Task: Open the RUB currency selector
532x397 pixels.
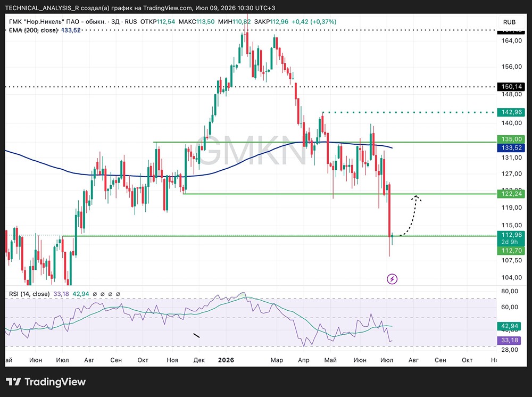Action: point(509,22)
